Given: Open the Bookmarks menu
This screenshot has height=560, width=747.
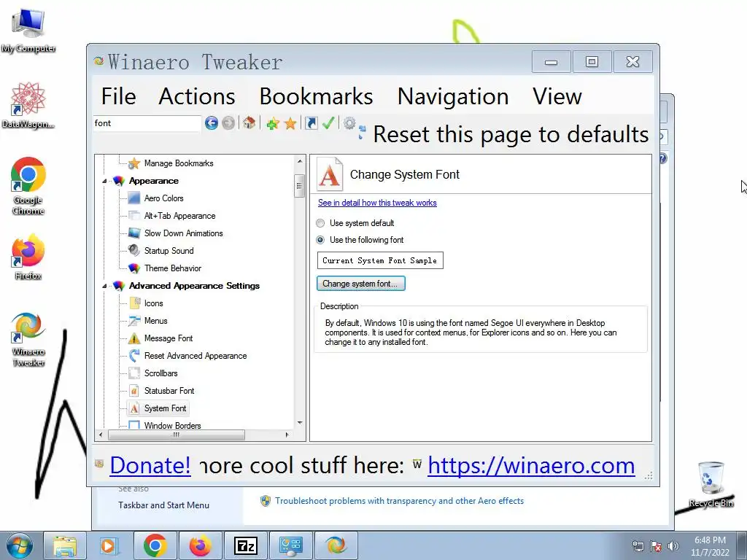Looking at the screenshot, I should coord(316,96).
